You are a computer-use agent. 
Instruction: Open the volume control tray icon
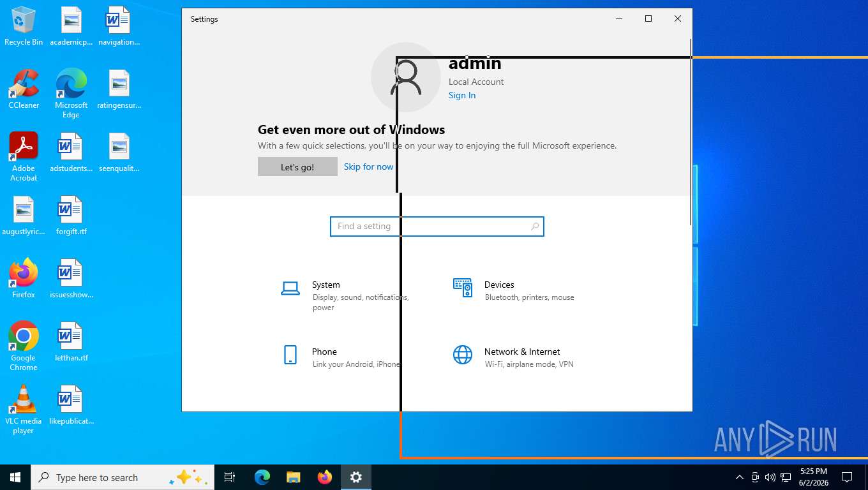click(x=770, y=477)
